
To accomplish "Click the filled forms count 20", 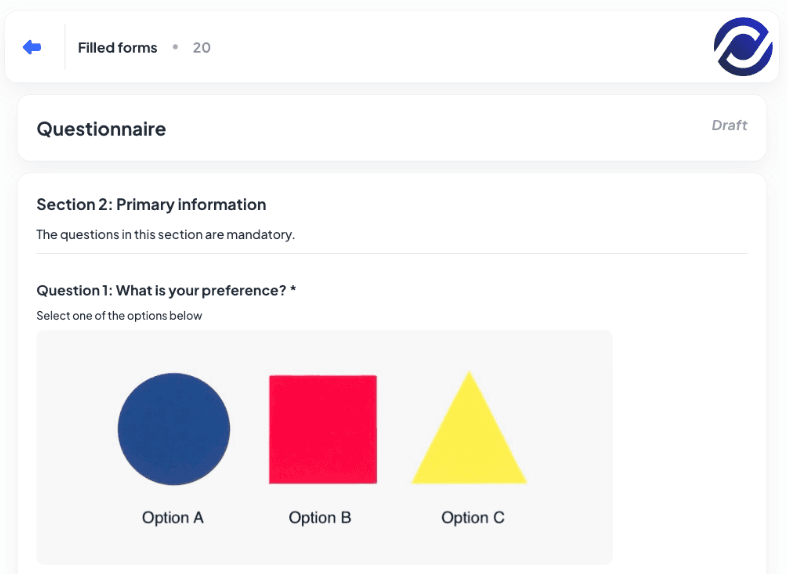I will pyautogui.click(x=201, y=48).
